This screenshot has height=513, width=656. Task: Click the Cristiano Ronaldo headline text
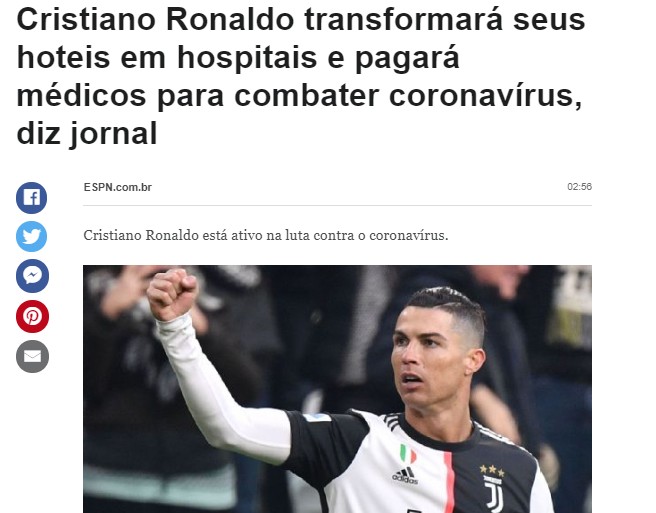point(300,76)
